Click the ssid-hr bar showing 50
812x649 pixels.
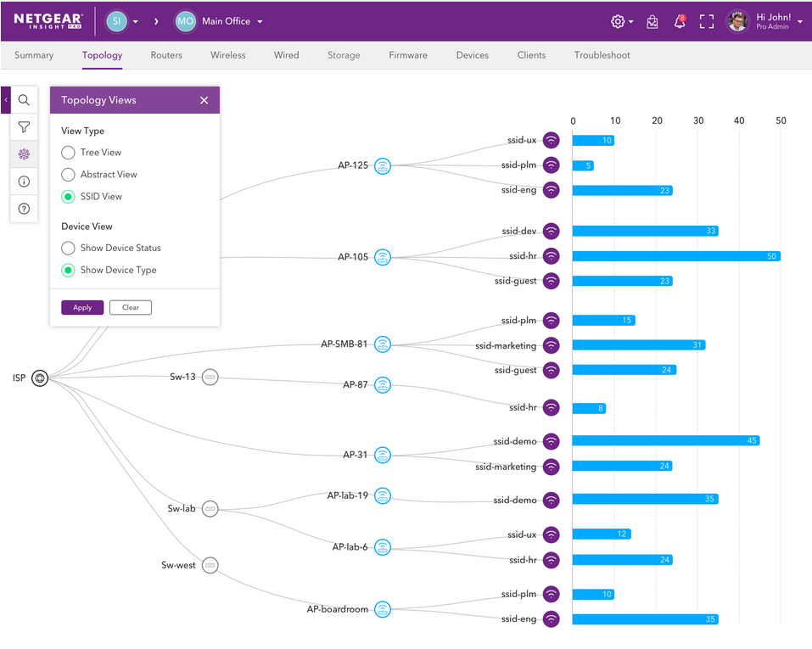675,256
